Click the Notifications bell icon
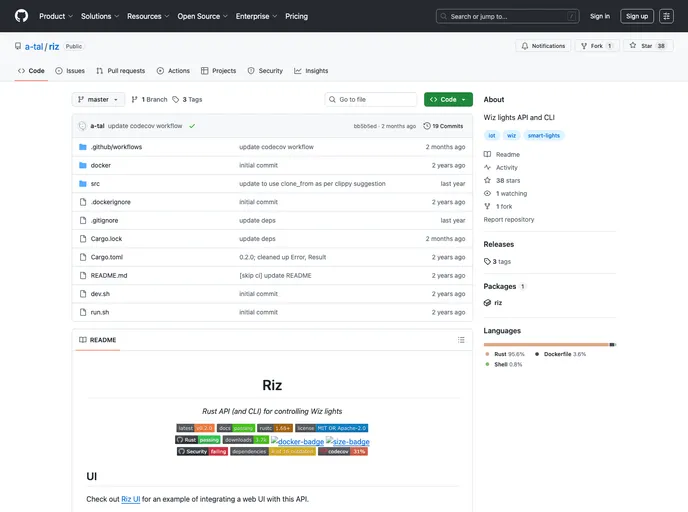688x512 pixels. (x=525, y=46)
